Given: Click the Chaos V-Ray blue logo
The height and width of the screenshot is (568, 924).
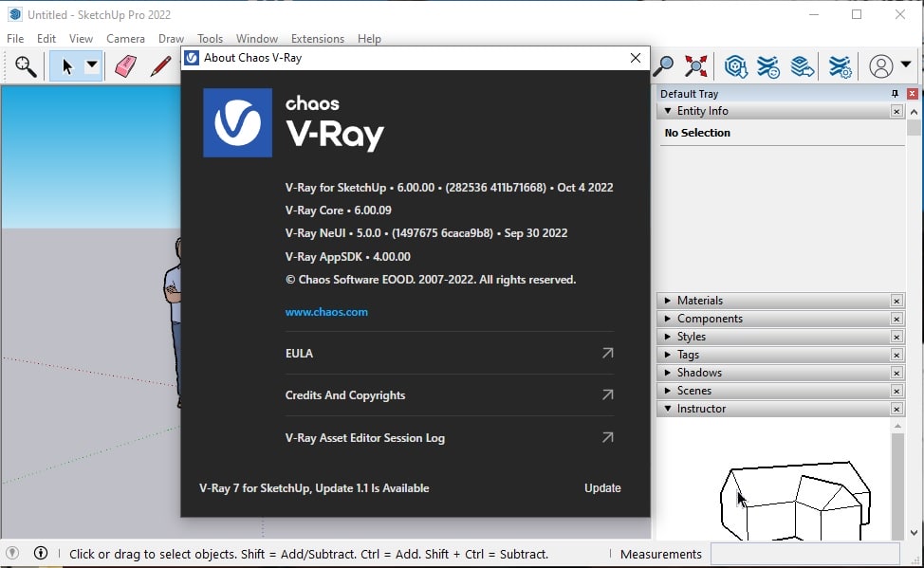Looking at the screenshot, I should (x=237, y=122).
